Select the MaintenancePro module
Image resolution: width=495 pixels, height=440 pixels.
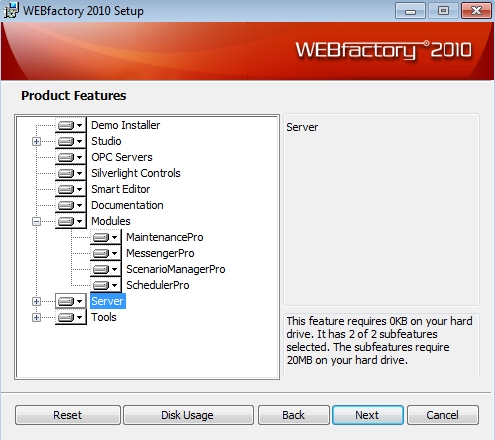(165, 237)
